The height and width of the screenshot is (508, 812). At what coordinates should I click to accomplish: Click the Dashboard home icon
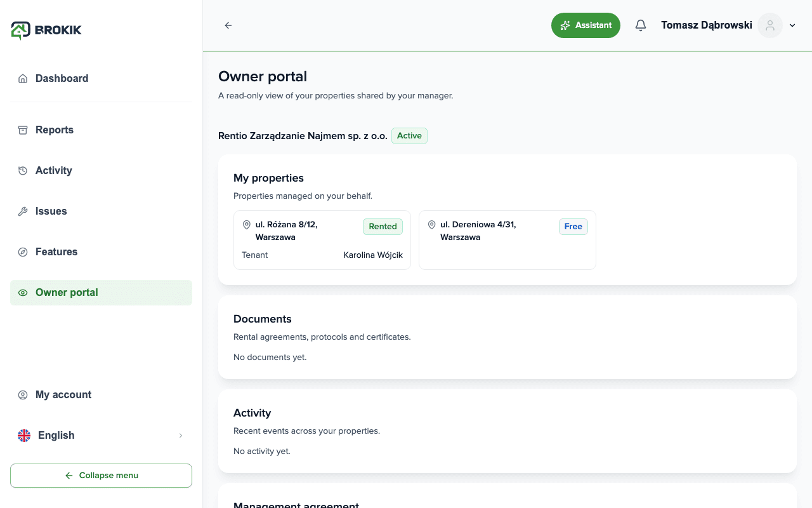[x=23, y=79]
